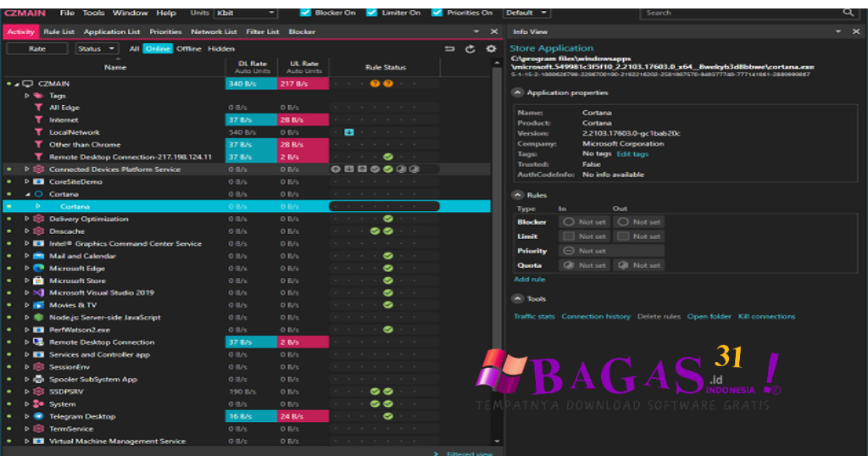Click green check status for Delivery Optimization
Screen dimensions: 868x456
click(388, 220)
